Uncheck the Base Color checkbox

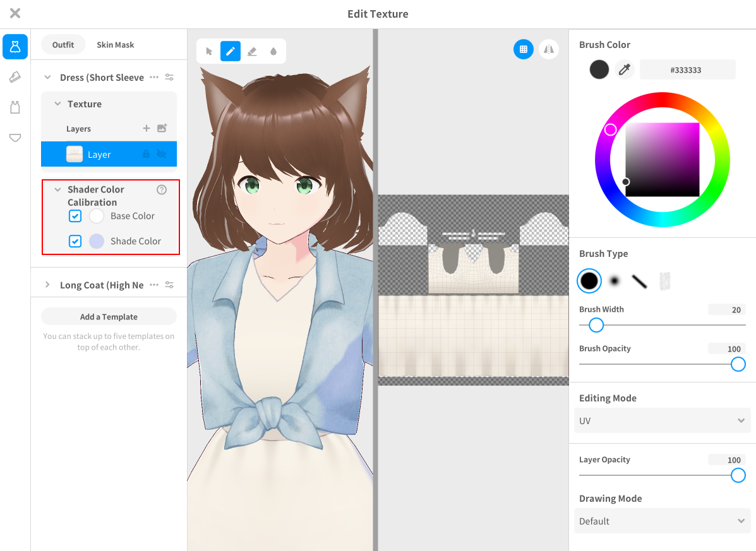point(75,216)
